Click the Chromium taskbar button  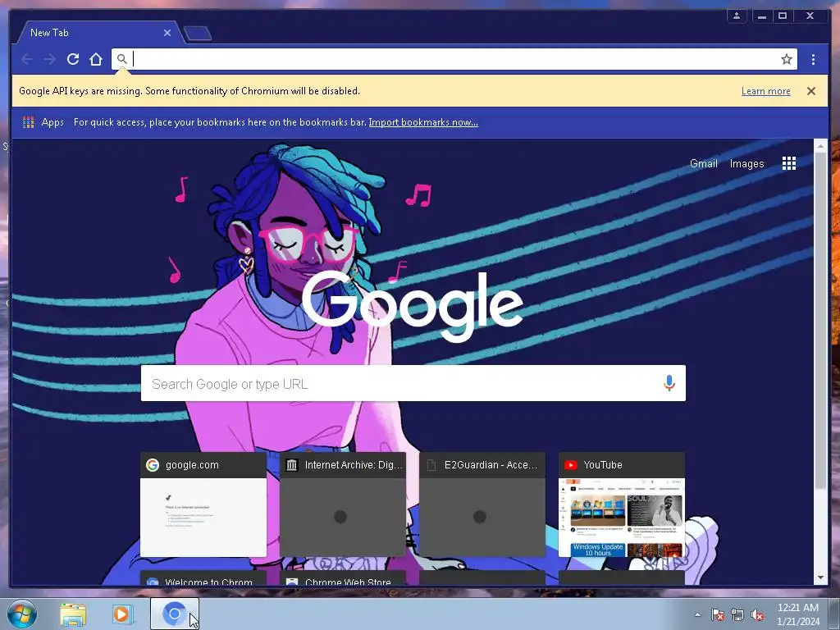pos(174,614)
